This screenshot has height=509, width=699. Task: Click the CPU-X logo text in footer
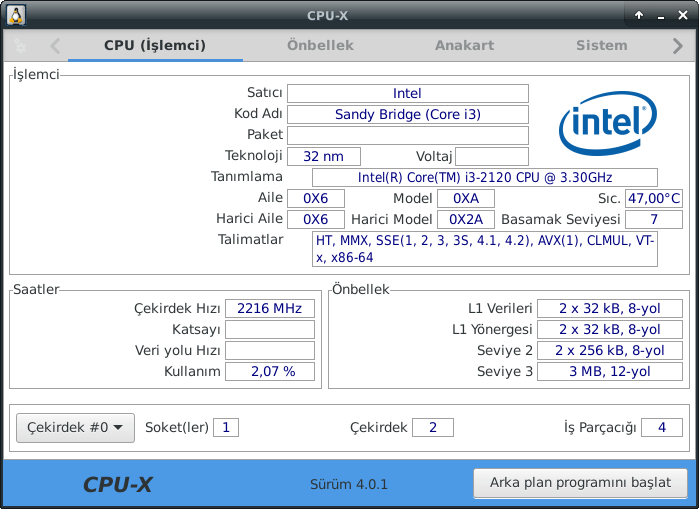pyautogui.click(x=118, y=484)
